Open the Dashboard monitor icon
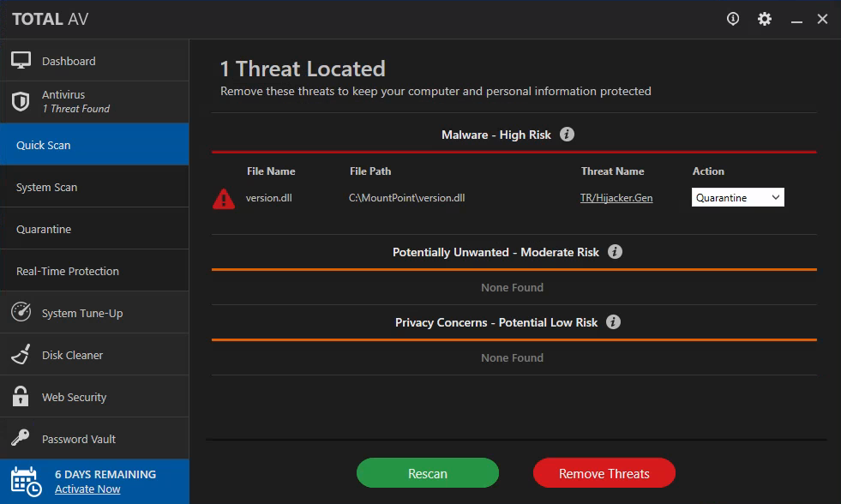This screenshot has width=841, height=504. coord(21,60)
